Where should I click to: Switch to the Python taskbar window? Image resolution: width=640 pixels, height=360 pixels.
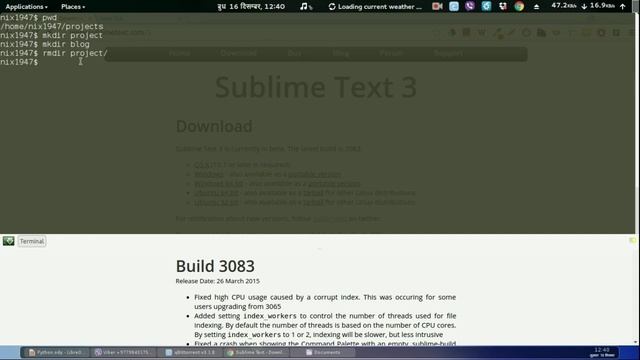click(x=56, y=352)
